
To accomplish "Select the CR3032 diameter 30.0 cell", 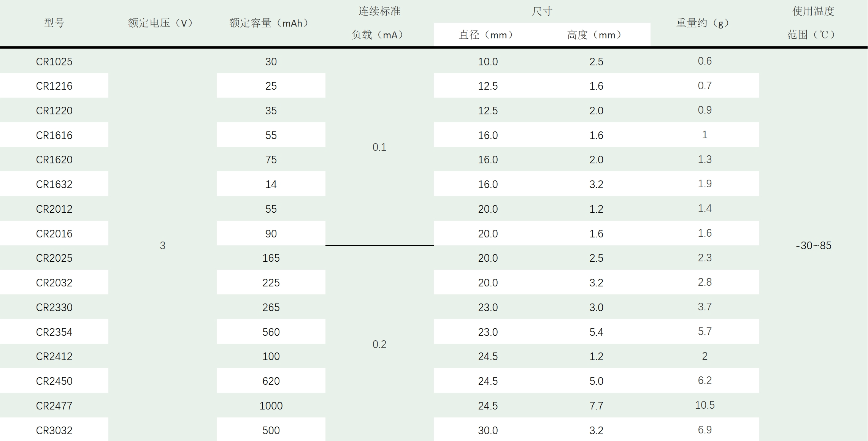I will click(487, 430).
